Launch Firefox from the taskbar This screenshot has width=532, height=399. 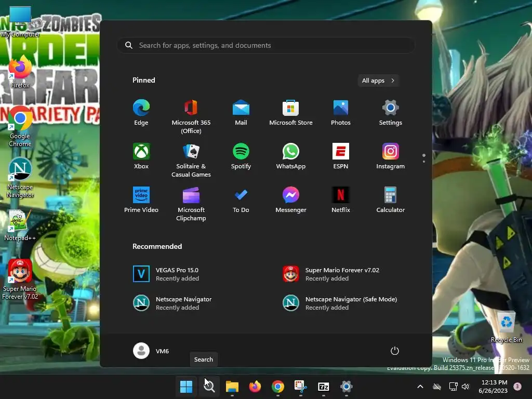coord(255,387)
